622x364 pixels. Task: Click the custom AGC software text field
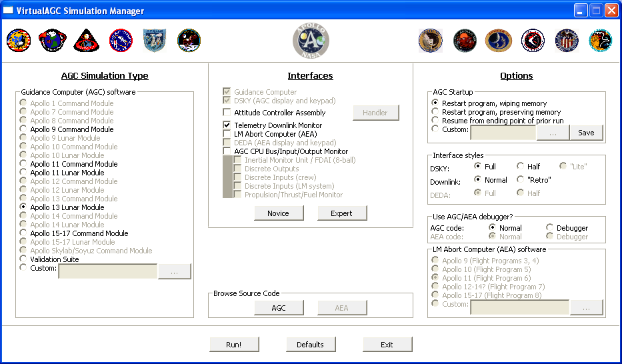point(108,271)
